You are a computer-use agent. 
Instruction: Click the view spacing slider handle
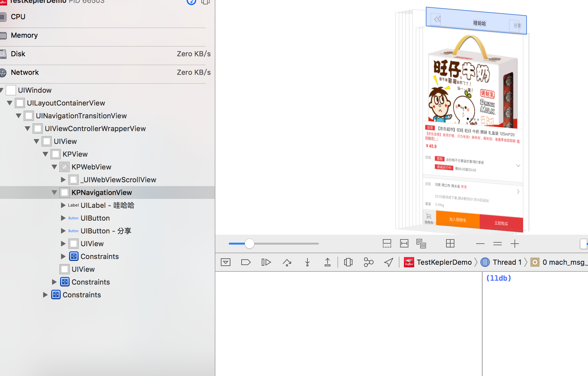pyautogui.click(x=250, y=244)
